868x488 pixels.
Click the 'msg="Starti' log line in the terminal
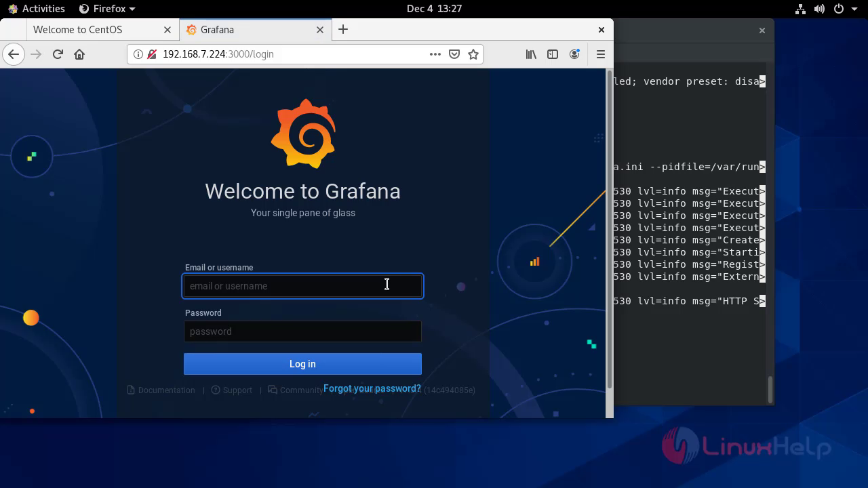click(x=689, y=252)
